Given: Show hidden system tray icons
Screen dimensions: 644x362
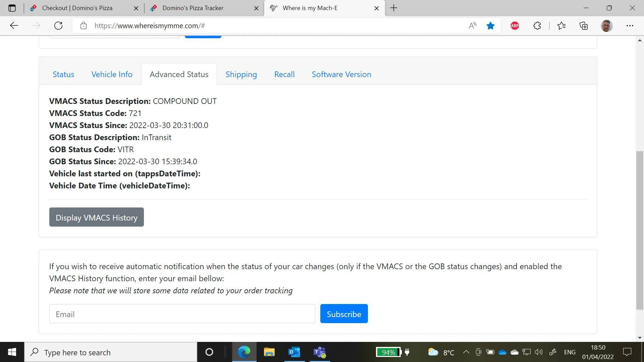Looking at the screenshot, I should point(466,352).
